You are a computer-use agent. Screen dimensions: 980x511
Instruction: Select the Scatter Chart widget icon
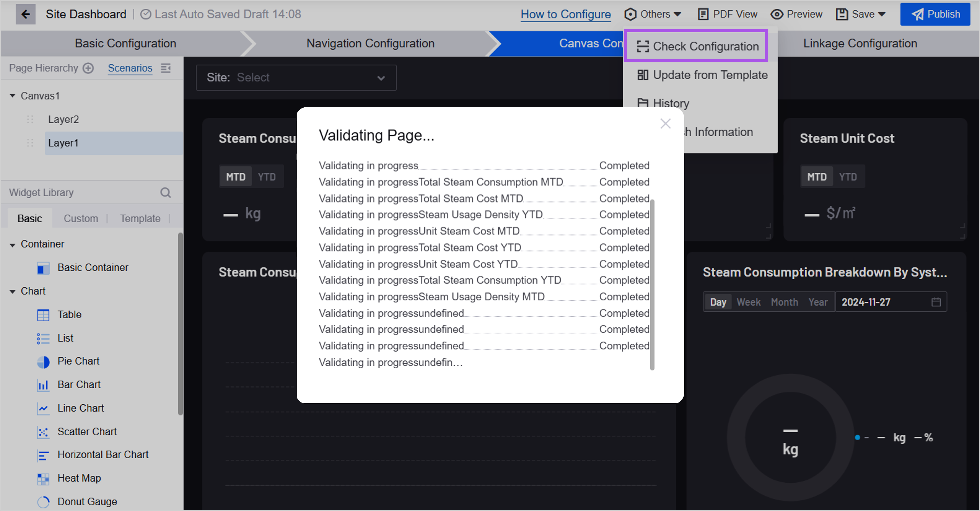click(43, 432)
